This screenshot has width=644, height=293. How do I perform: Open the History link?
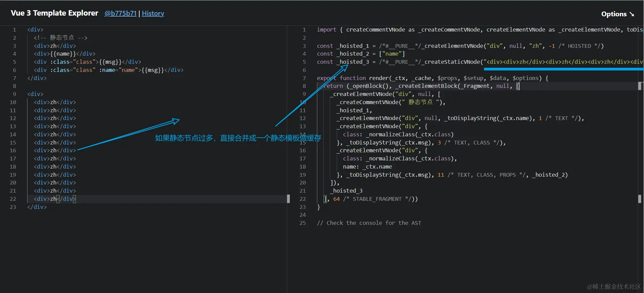tap(153, 13)
